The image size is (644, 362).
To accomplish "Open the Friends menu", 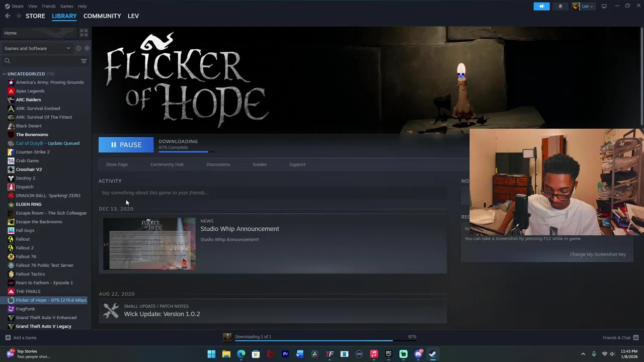I will point(49,6).
